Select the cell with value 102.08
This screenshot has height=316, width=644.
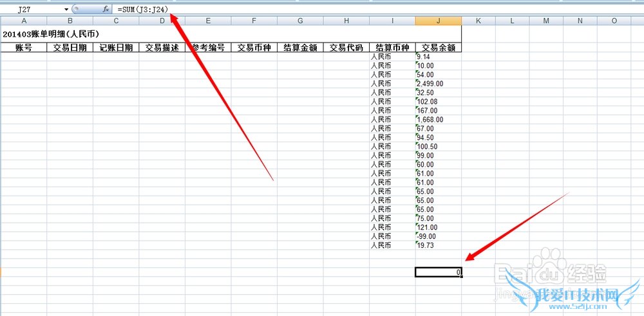click(438, 102)
